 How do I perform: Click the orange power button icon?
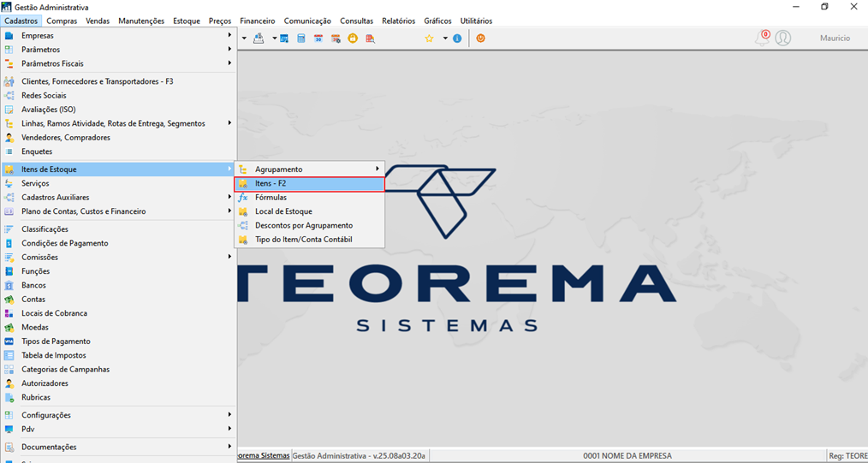click(480, 39)
